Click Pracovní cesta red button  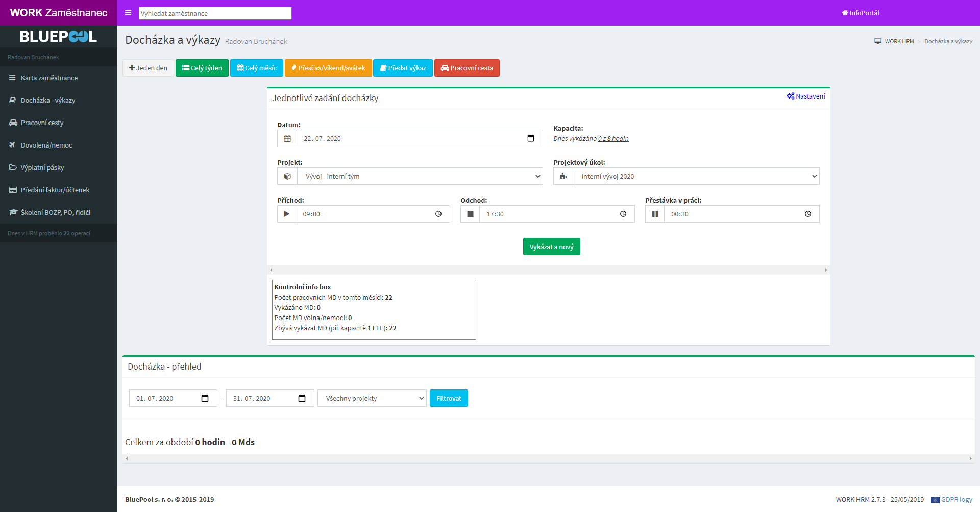tap(467, 68)
